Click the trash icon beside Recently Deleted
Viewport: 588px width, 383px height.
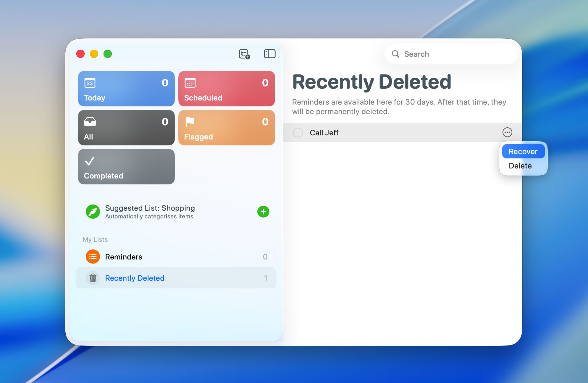[93, 278]
